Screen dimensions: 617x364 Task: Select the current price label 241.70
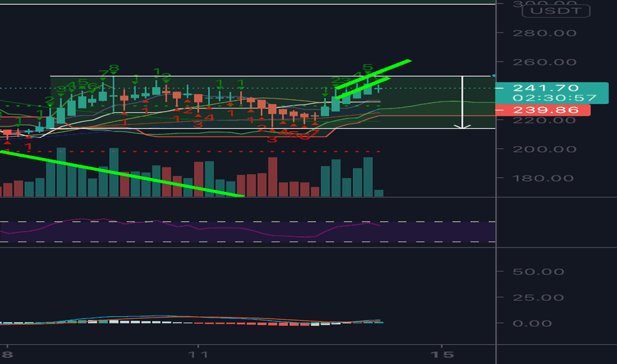coord(546,88)
